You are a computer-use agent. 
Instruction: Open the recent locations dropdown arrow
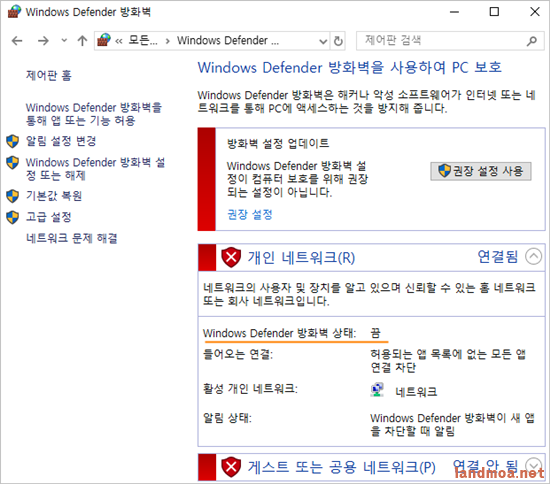point(64,41)
